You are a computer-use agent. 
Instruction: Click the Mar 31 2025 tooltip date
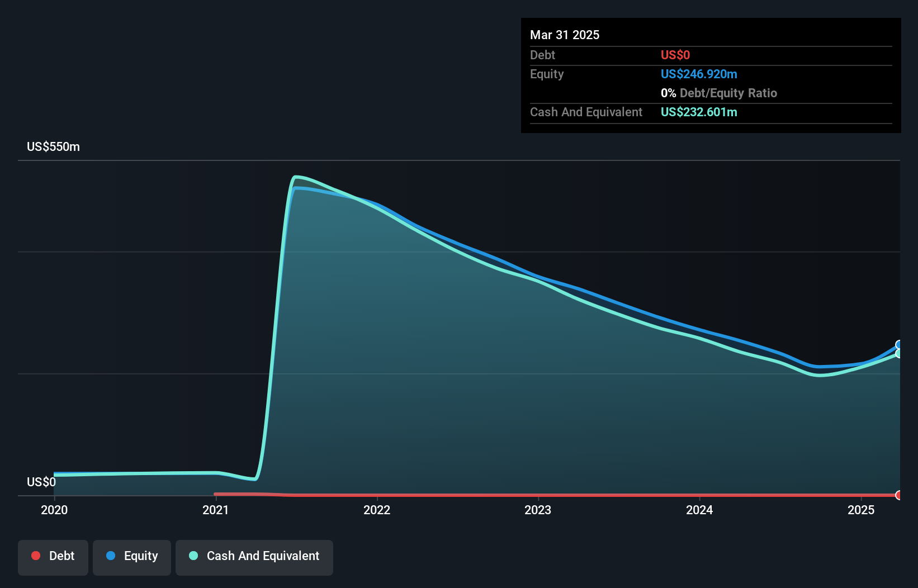tap(565, 35)
